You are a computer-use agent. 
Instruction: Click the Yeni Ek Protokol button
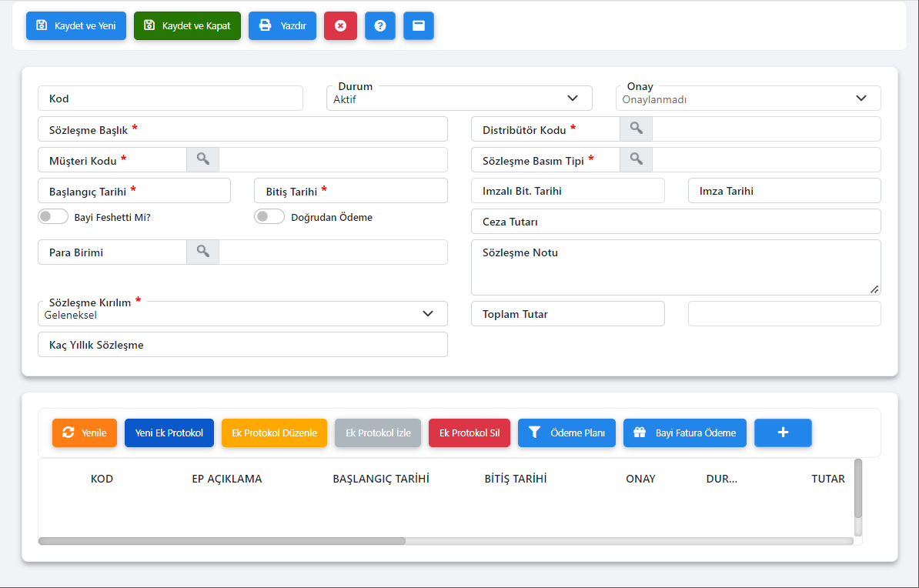(x=169, y=433)
